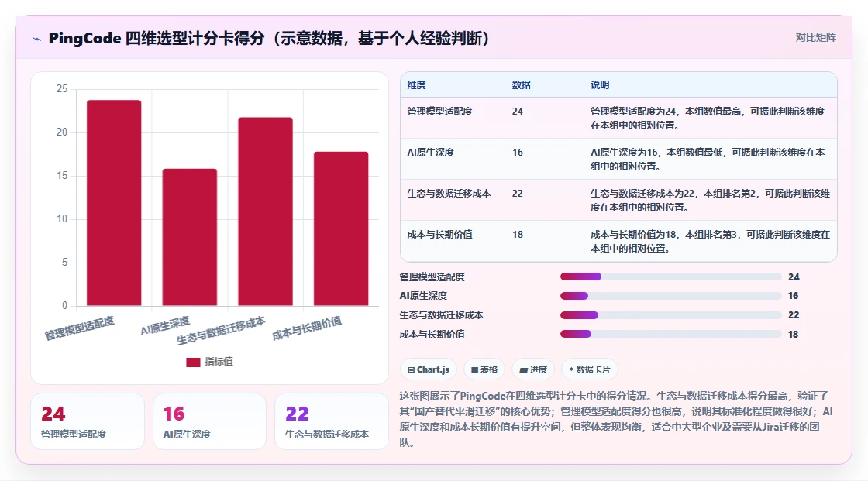The width and height of the screenshot is (868, 481).
Task: Click the AI原生深度 progress bar
Action: tap(670, 296)
